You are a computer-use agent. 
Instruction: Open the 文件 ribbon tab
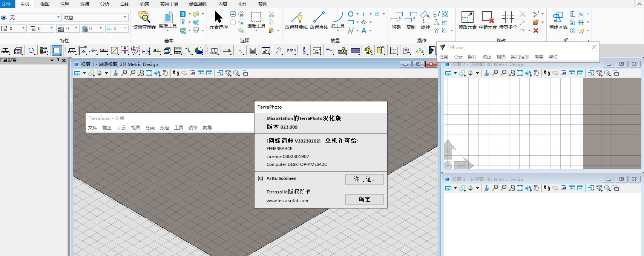pos(6,4)
